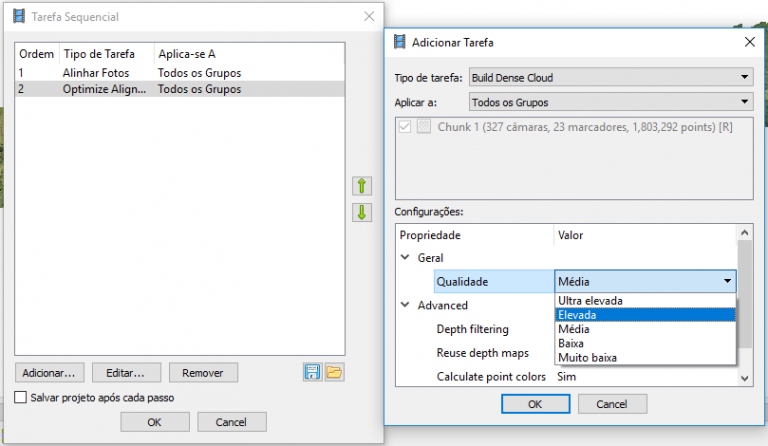Collapse the Geral property group
Image resolution: width=768 pixels, height=446 pixels.
pos(405,258)
